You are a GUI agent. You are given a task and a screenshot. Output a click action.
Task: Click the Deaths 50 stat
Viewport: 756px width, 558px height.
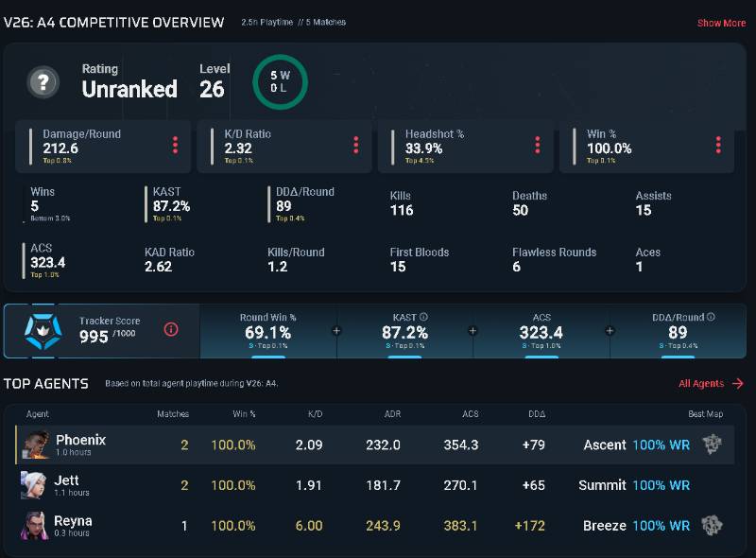(x=529, y=203)
